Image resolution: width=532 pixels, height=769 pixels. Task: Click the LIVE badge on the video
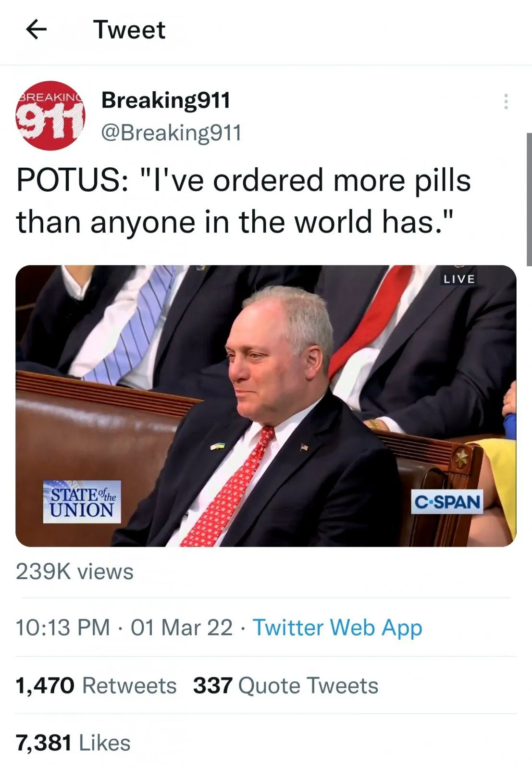click(459, 279)
